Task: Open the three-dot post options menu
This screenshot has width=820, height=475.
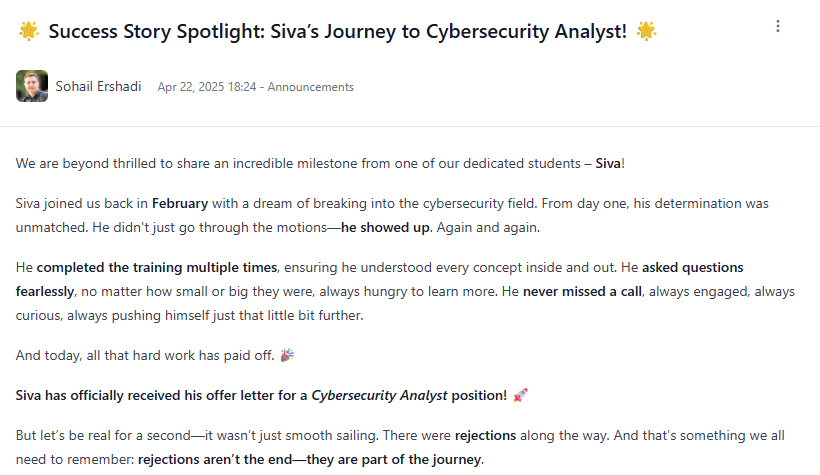Action: 778,26
